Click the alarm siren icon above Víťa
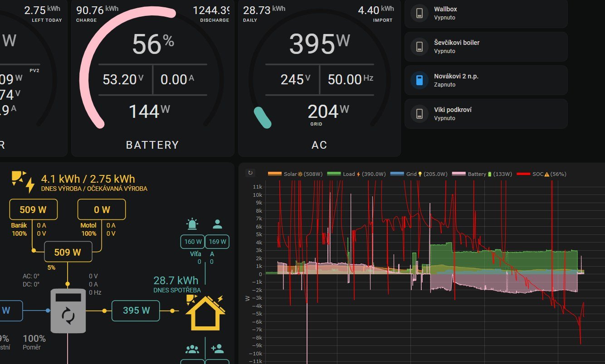Screen dimensions: 605x364 (193, 224)
